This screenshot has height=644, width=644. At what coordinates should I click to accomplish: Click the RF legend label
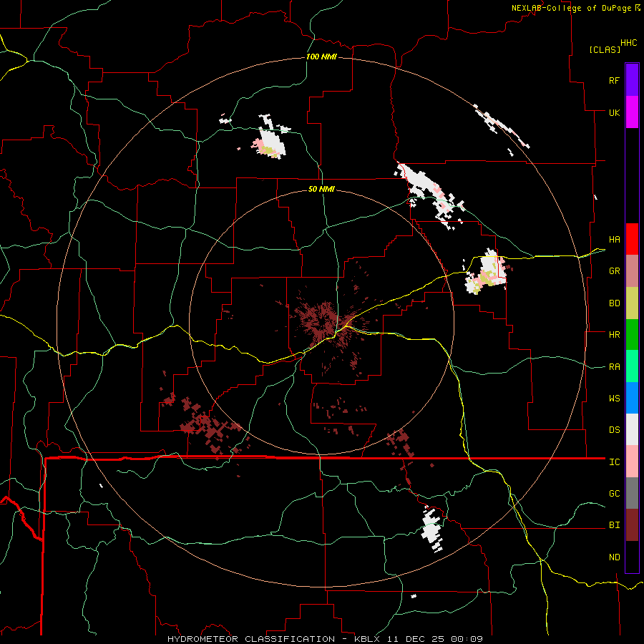coord(614,80)
